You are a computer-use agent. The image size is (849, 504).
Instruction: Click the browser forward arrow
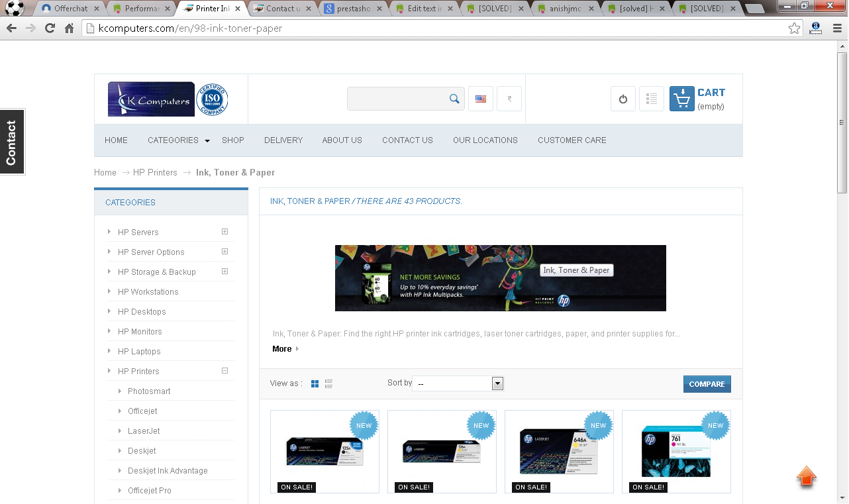[30, 28]
